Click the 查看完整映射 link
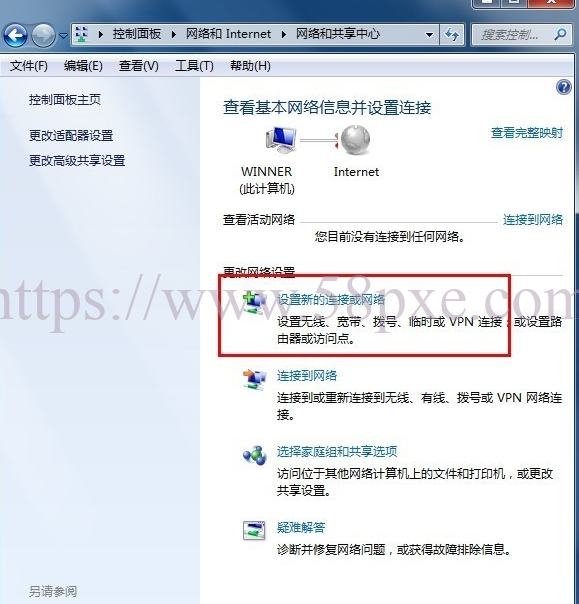This screenshot has height=604, width=579. click(527, 133)
